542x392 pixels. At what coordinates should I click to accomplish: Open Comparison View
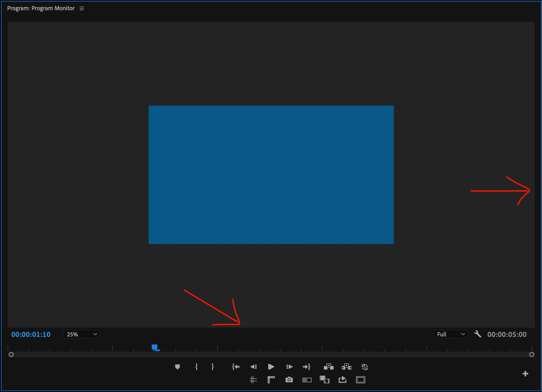(307, 379)
